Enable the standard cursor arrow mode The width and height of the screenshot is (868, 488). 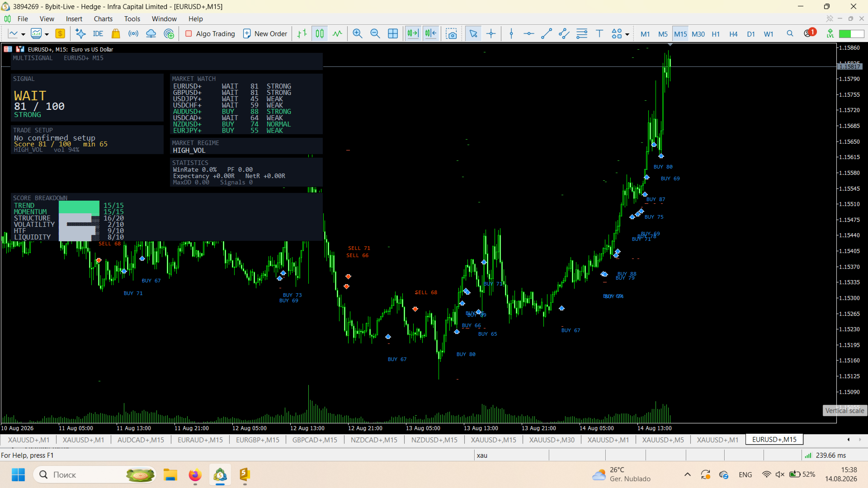[x=473, y=33]
